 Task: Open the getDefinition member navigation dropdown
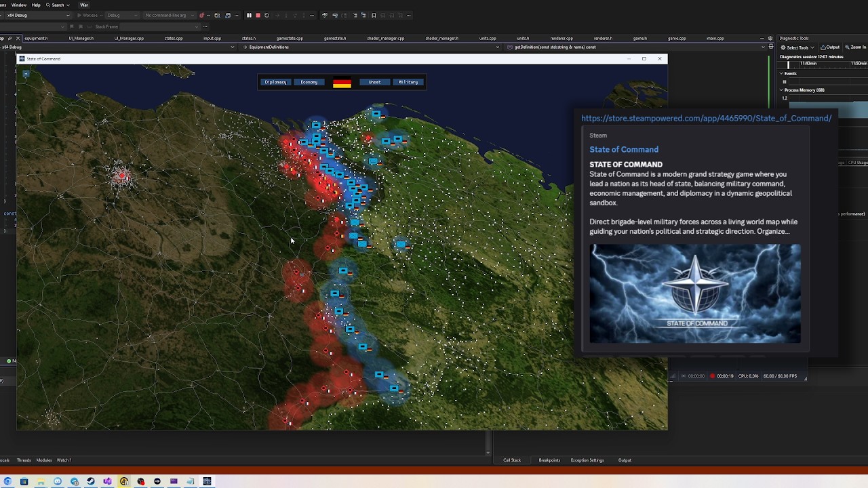point(637,47)
